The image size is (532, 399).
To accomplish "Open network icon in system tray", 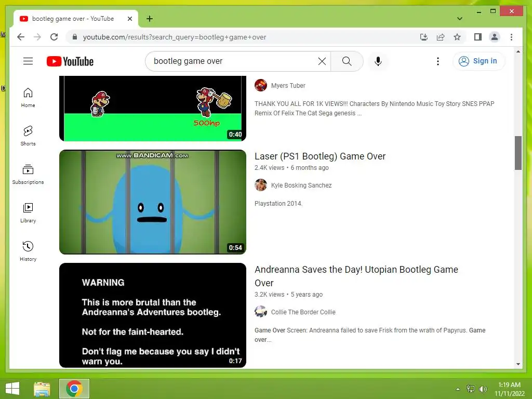I will point(471,389).
